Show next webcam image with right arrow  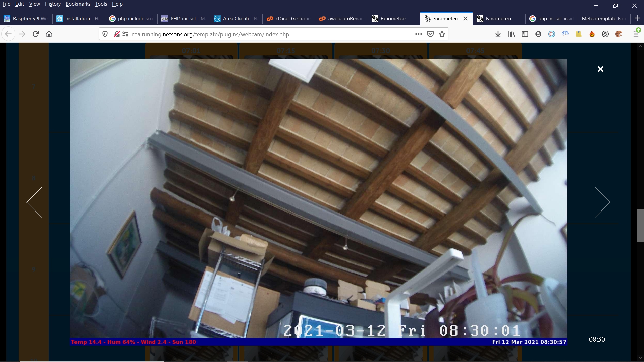coord(602,202)
